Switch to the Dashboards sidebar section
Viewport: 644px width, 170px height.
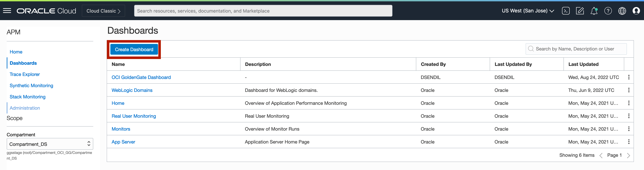click(23, 63)
